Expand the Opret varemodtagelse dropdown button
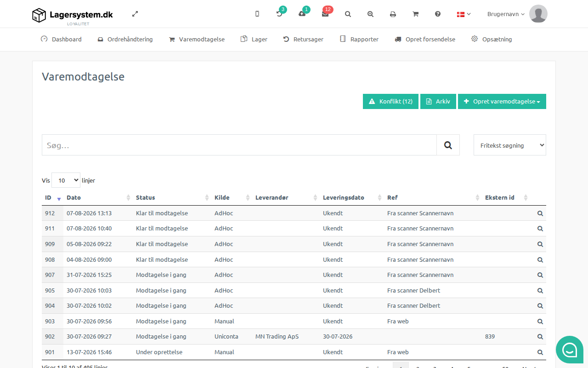588x368 pixels. pyautogui.click(x=502, y=102)
